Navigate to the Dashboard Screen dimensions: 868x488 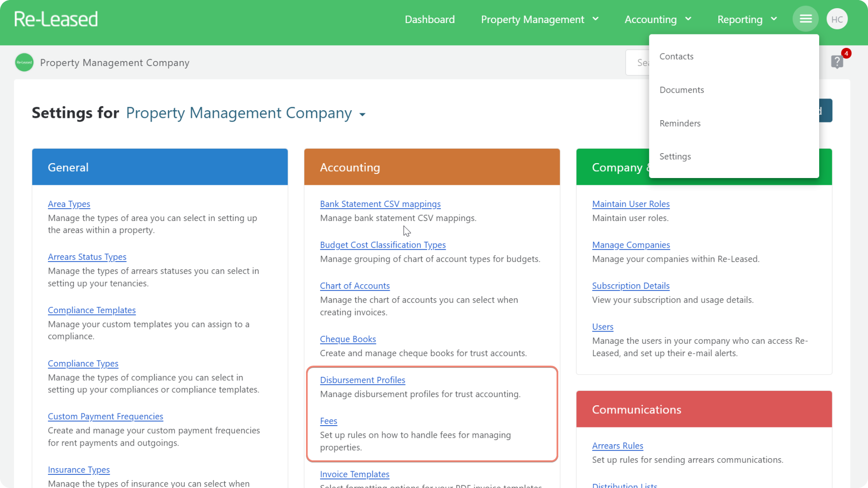(429, 19)
